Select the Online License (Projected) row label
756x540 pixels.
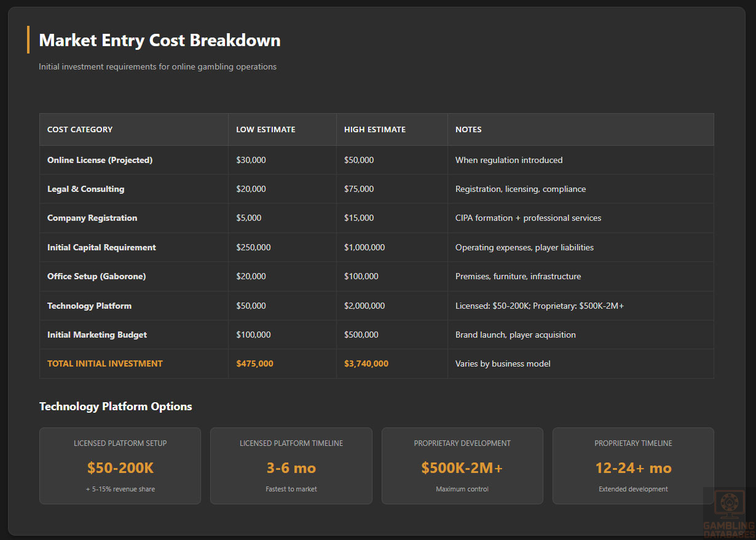click(100, 160)
